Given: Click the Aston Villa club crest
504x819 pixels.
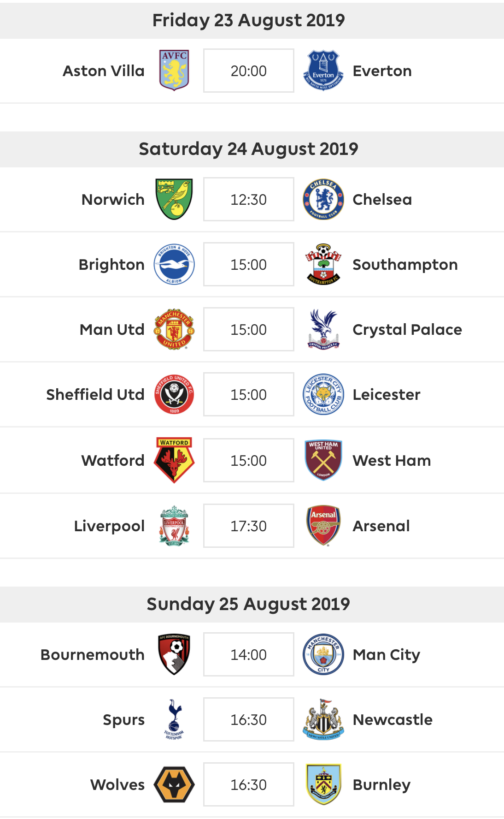Looking at the screenshot, I should (174, 71).
